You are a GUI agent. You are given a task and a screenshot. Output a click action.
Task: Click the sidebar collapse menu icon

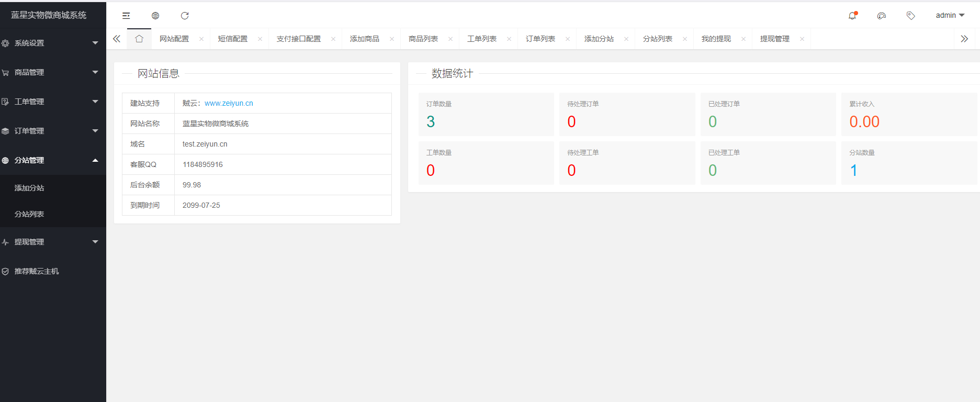[x=126, y=16]
